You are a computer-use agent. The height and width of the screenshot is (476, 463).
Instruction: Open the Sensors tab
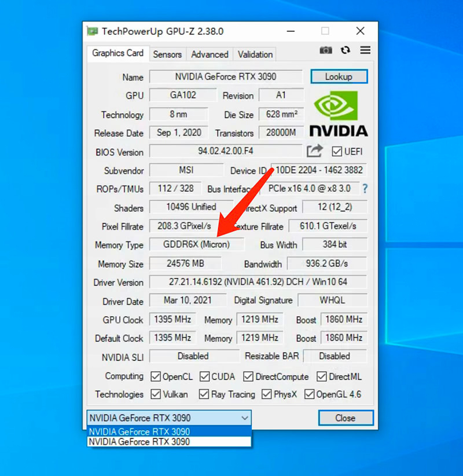coord(167,54)
